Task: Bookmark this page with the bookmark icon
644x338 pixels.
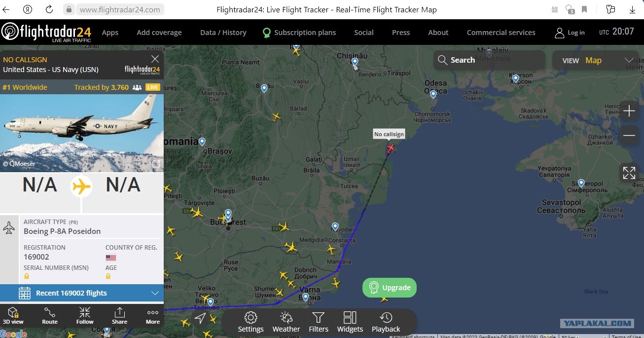Action: click(584, 9)
